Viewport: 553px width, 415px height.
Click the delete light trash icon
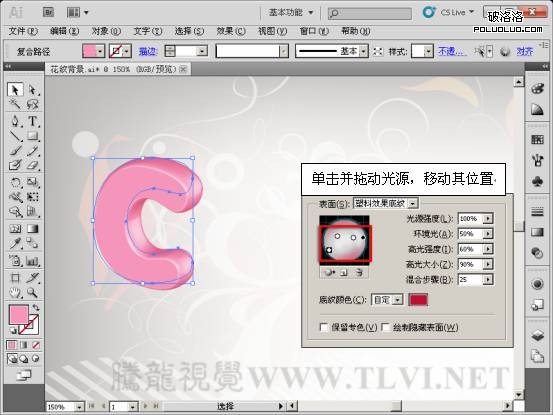coord(359,273)
